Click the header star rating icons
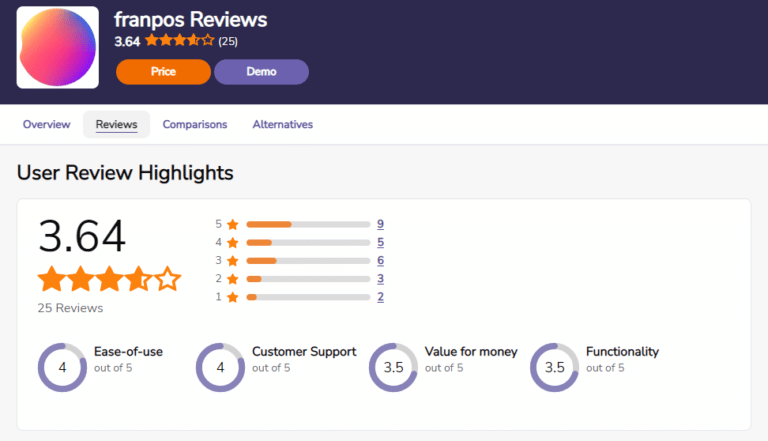The height and width of the screenshot is (441, 768). 180,40
